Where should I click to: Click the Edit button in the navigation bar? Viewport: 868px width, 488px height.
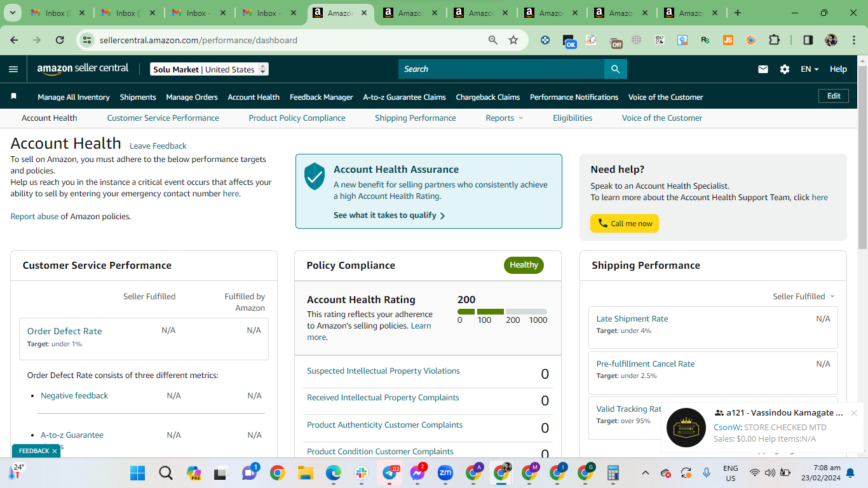834,96
